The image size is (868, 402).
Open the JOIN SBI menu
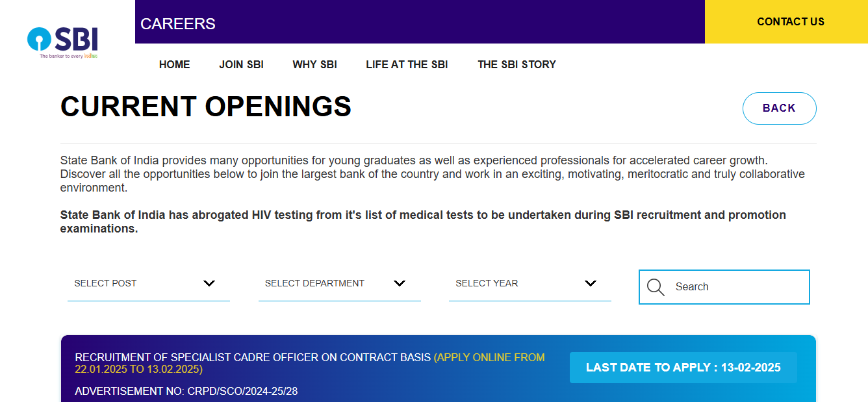pos(241,64)
